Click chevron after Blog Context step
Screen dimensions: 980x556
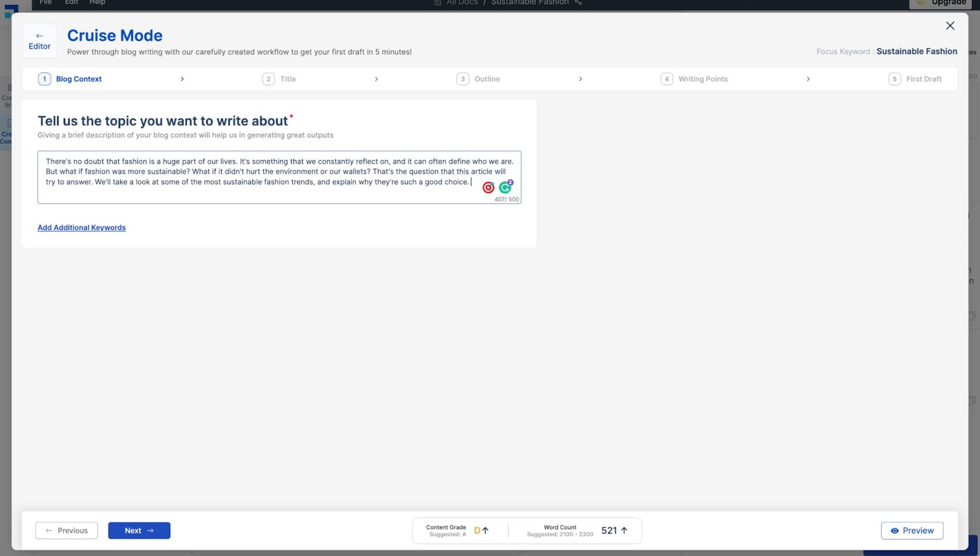[182, 79]
